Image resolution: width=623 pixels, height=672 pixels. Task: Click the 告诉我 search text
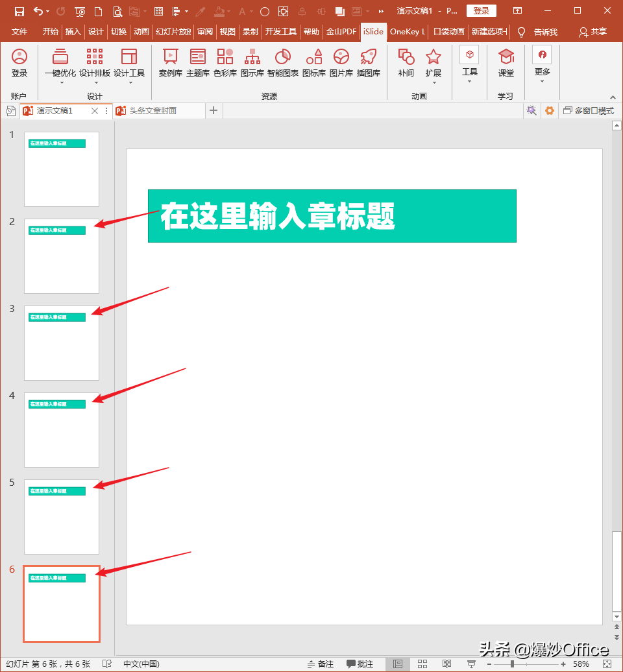pos(545,32)
